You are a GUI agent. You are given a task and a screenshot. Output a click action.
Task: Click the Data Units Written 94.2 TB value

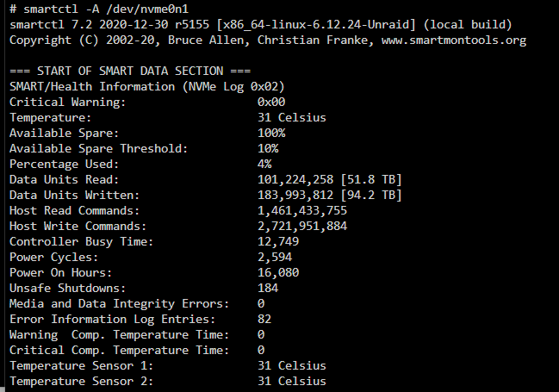[x=371, y=195]
